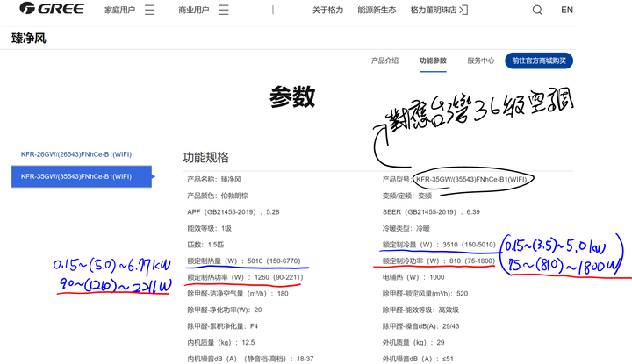Open the 商业用户 menu label
Screen dimensions: 632x364
click(193, 10)
